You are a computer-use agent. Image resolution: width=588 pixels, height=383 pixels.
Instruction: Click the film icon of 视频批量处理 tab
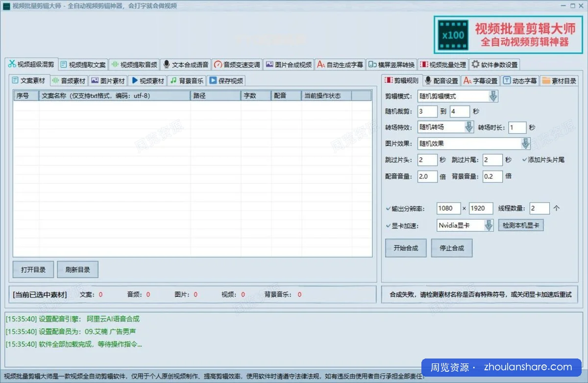pos(424,64)
